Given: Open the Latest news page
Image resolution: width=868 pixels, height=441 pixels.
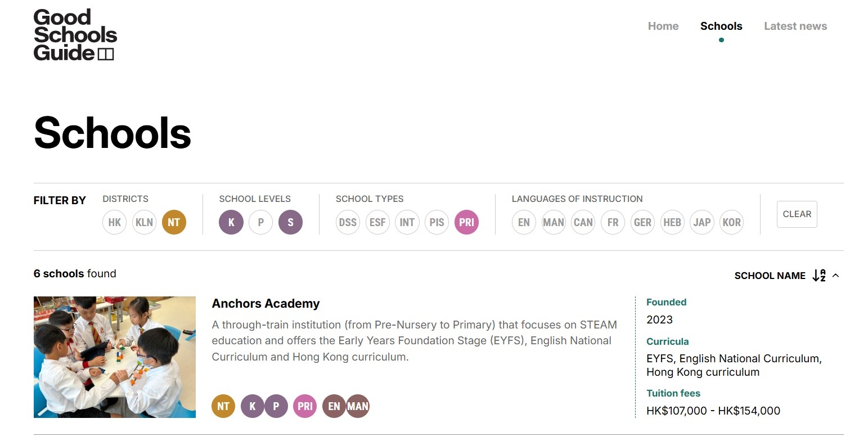Looking at the screenshot, I should [x=795, y=26].
